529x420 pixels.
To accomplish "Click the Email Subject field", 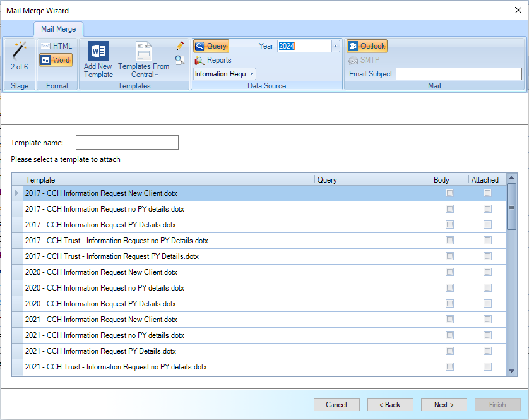I will tap(458, 74).
